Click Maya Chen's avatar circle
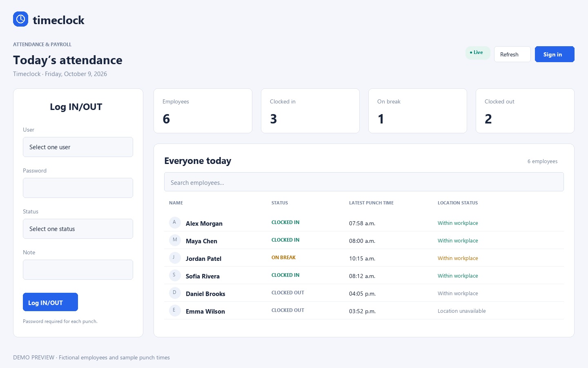Image resolution: width=588 pixels, height=368 pixels. pos(175,240)
